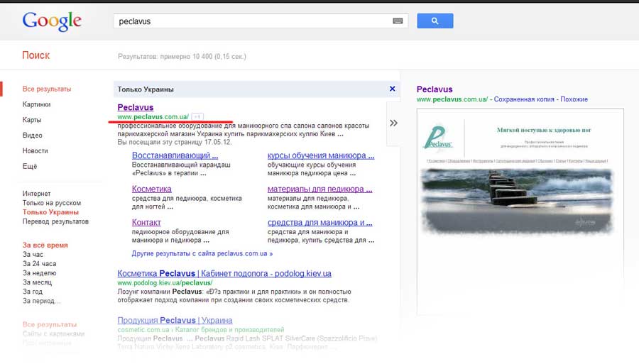Open the За период custom range option
This screenshot has height=364, width=639.
(x=41, y=301)
